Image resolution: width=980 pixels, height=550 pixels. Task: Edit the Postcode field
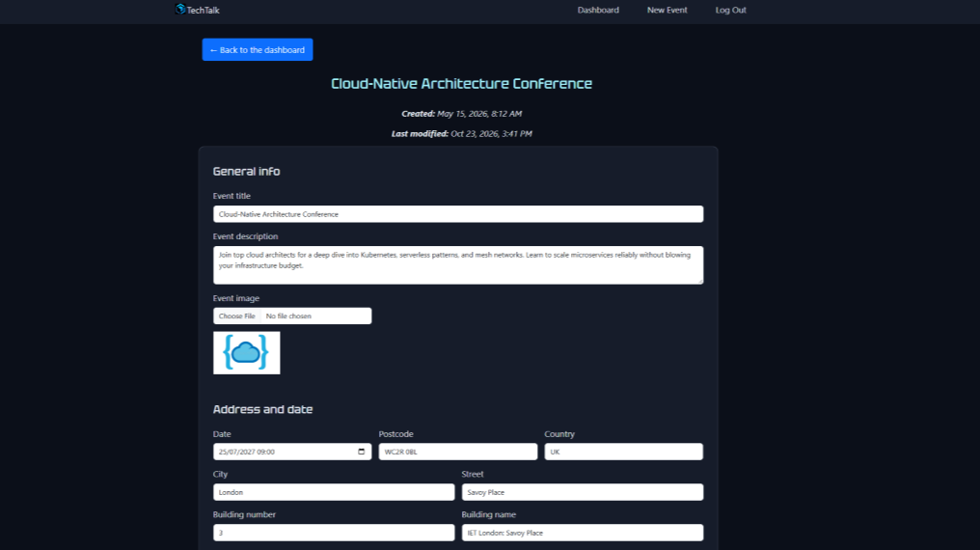(x=457, y=452)
